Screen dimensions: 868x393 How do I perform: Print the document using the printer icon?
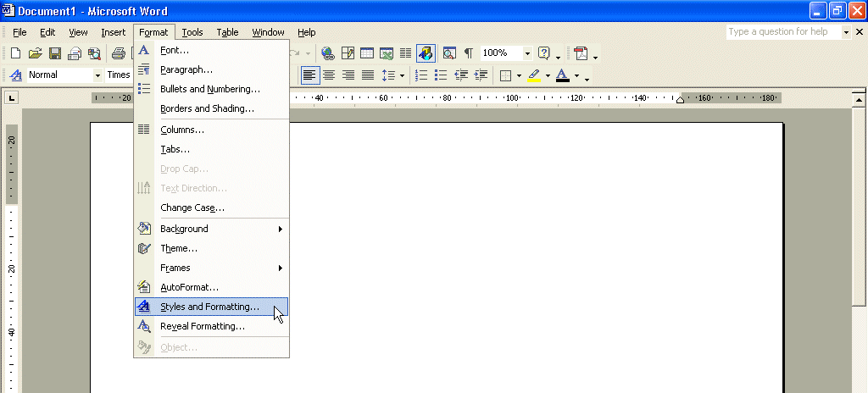(119, 53)
